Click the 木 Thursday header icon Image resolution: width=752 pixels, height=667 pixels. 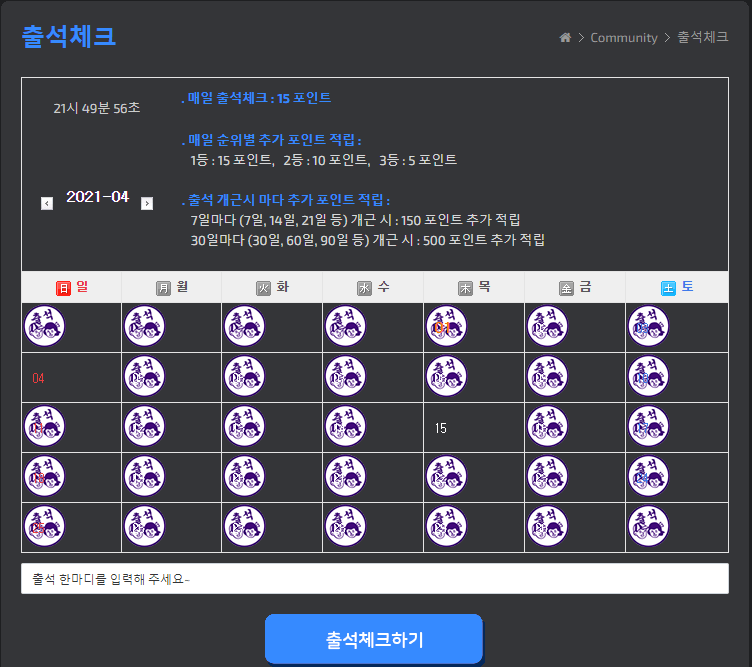pos(465,288)
